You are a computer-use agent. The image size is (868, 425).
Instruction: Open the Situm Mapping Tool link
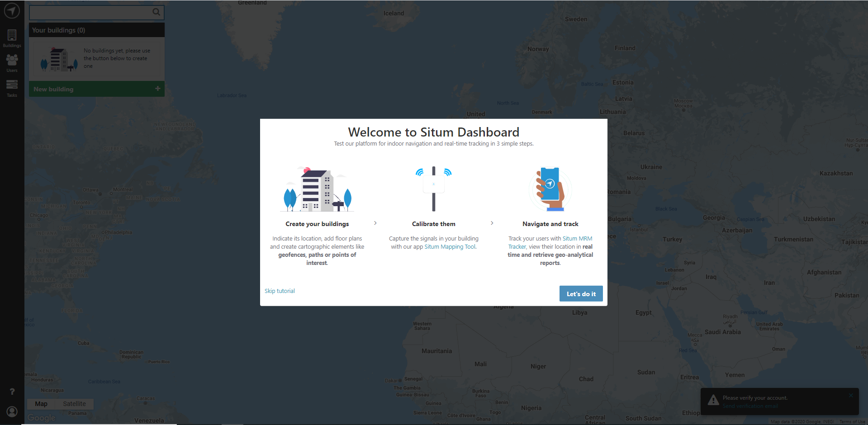tap(450, 246)
